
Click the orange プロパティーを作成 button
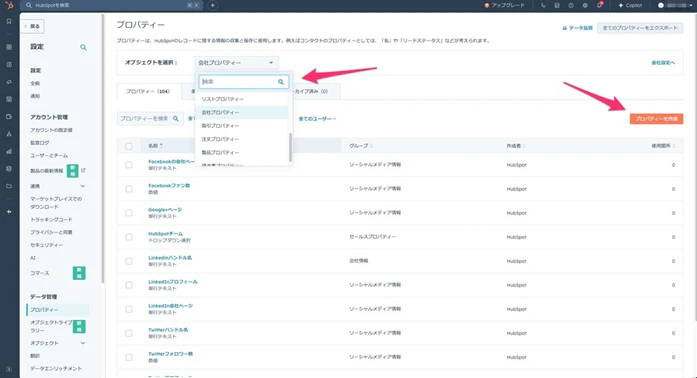656,119
